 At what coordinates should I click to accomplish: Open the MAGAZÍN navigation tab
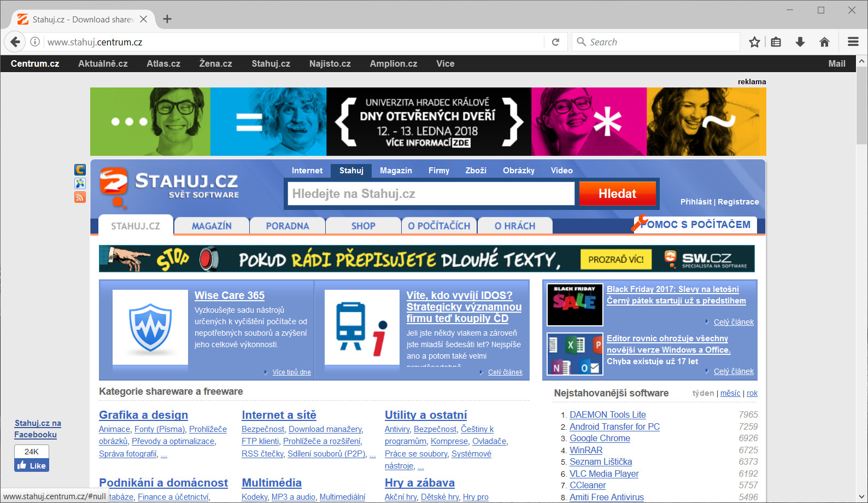pyautogui.click(x=212, y=226)
